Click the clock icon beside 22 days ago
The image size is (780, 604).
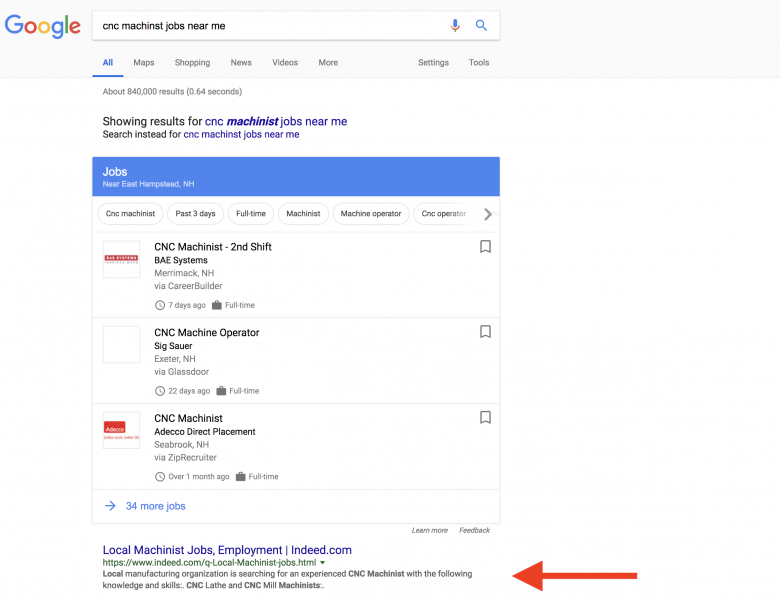click(160, 391)
